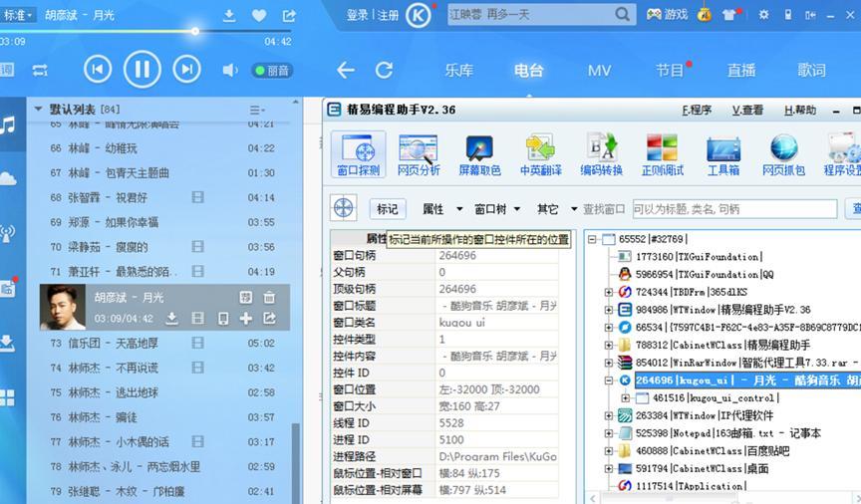861x504 pixels.
Task: Click the heart icon to favorite song
Action: (259, 15)
